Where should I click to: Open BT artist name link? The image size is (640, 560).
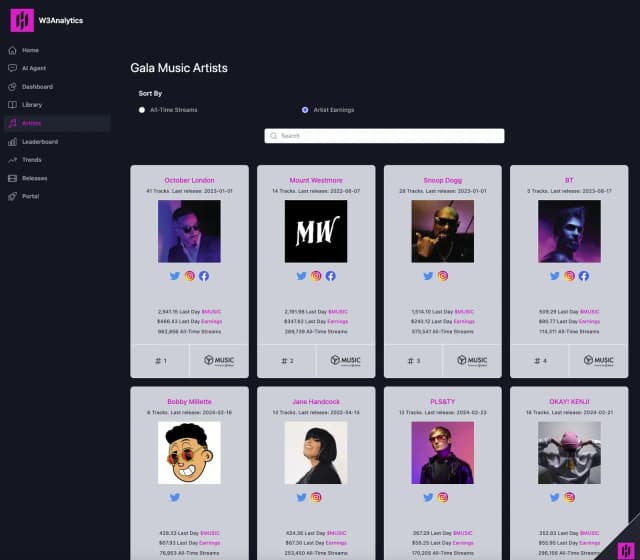point(569,180)
